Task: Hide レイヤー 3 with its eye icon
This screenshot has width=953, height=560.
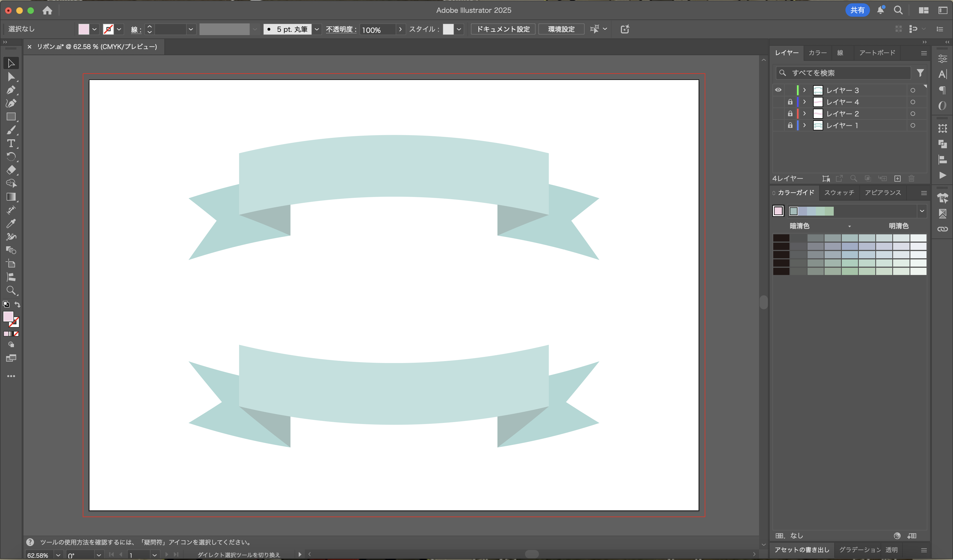Action: (x=778, y=90)
